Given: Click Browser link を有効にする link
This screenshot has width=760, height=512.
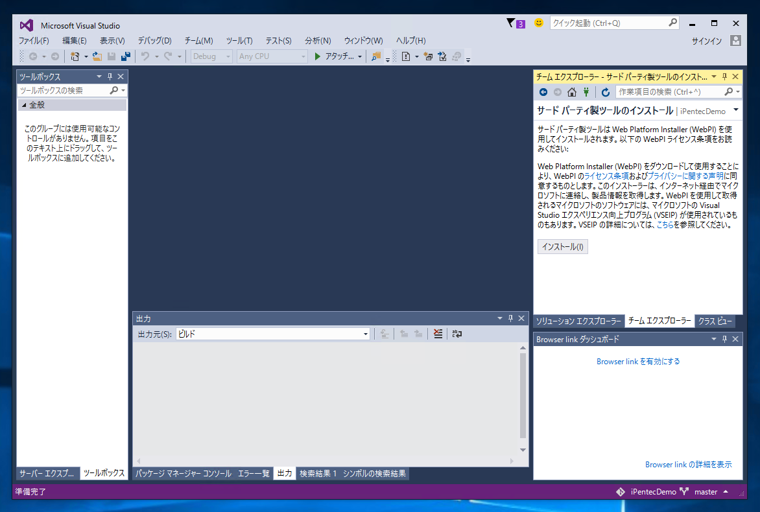Looking at the screenshot, I should point(638,361).
